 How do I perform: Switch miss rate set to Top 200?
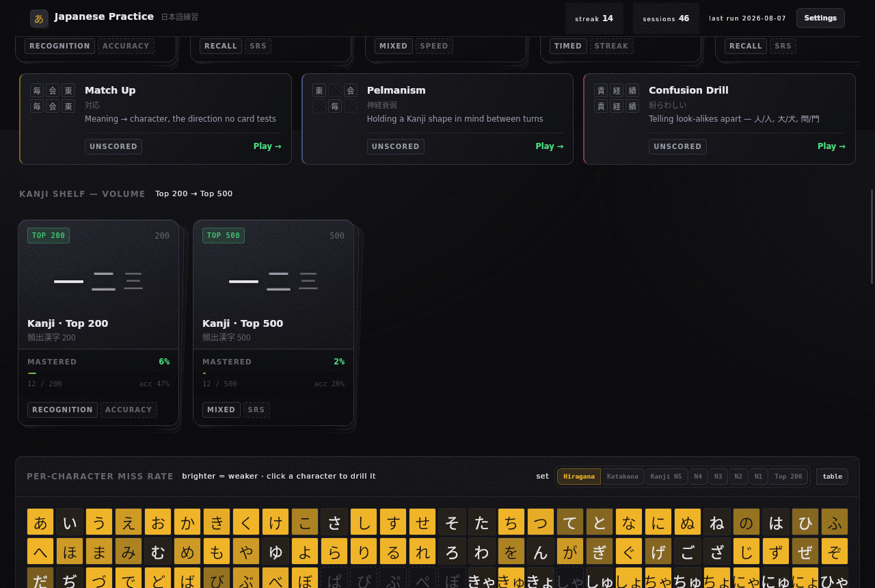click(788, 477)
